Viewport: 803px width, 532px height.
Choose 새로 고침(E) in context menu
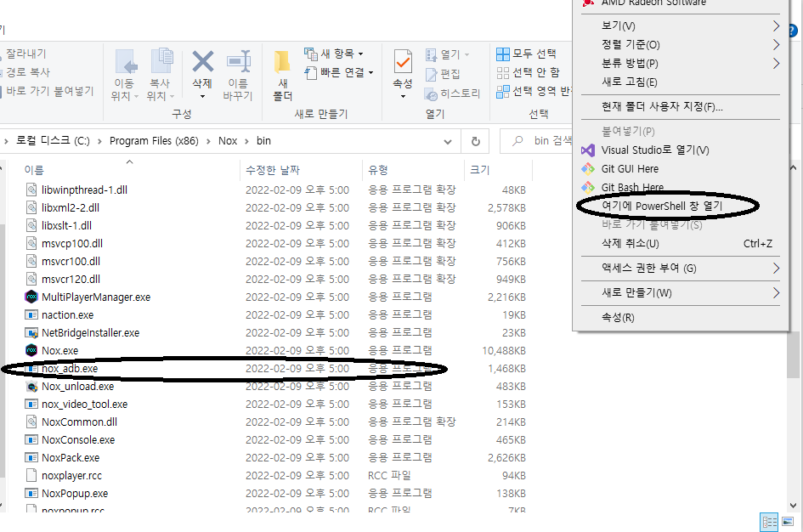point(681,82)
